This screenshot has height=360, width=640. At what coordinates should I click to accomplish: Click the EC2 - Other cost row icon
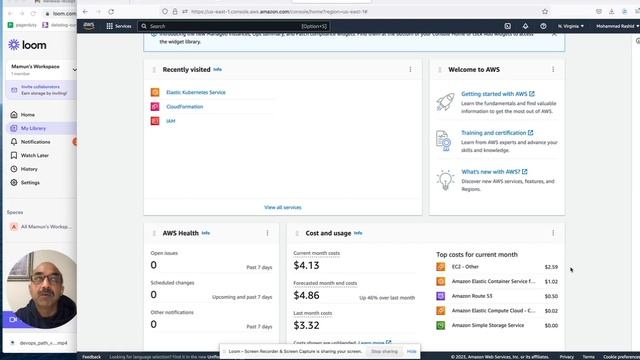tap(441, 267)
